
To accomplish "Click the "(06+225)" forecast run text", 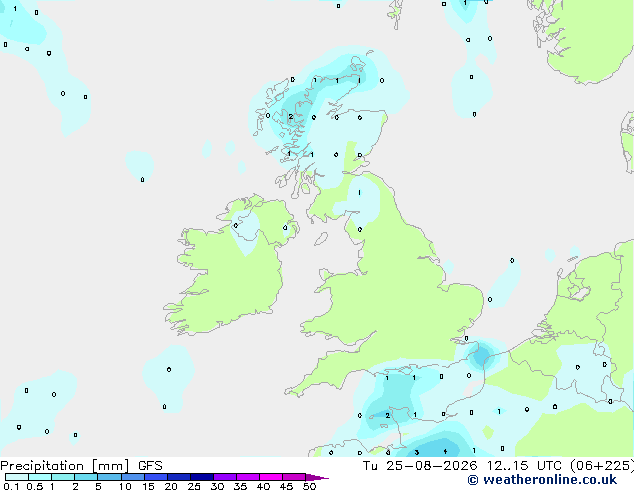I will pos(602,466).
